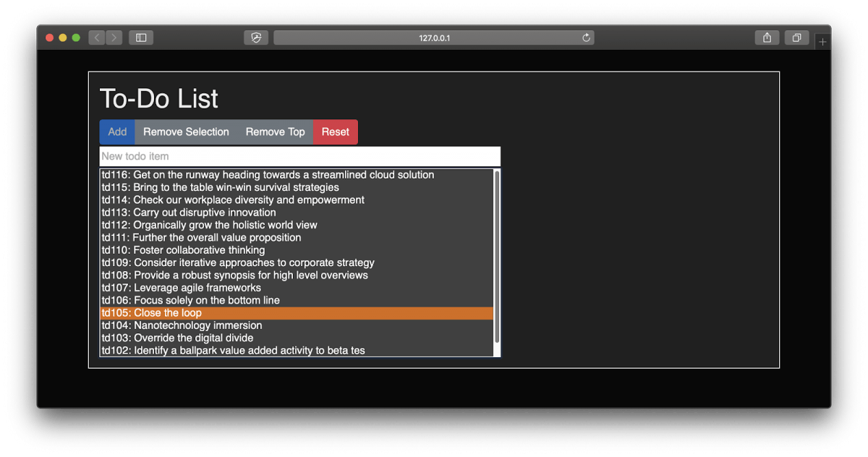Select the highlighted td105 Close the loop
The image size is (868, 457).
coord(168,313)
